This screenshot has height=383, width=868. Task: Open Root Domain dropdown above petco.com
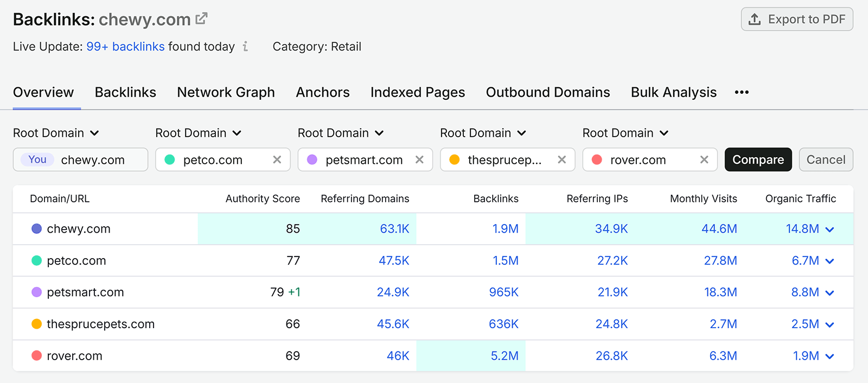pyautogui.click(x=199, y=133)
